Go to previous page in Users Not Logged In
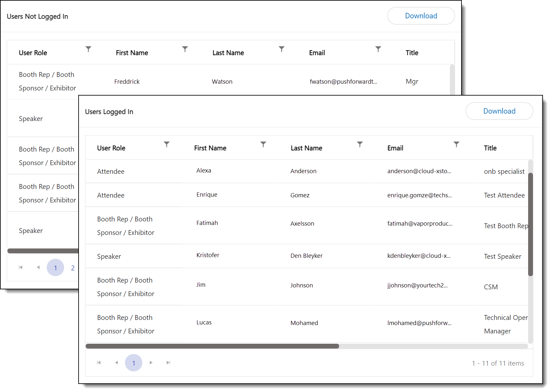 pos(38,267)
